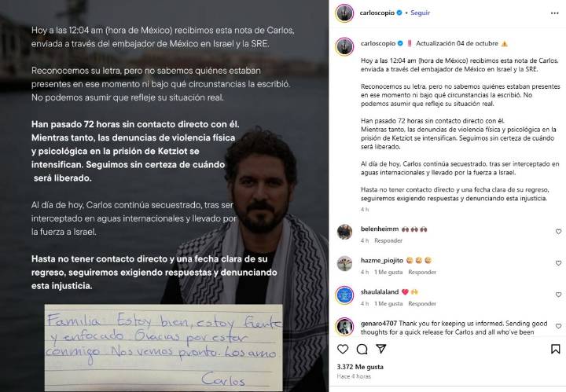View the 3.372 Me gusta likes list

[x=360, y=367]
